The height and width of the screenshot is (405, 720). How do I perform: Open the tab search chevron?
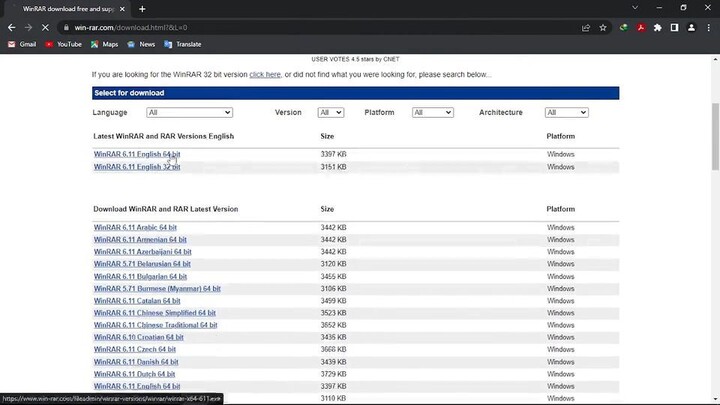tap(635, 8)
